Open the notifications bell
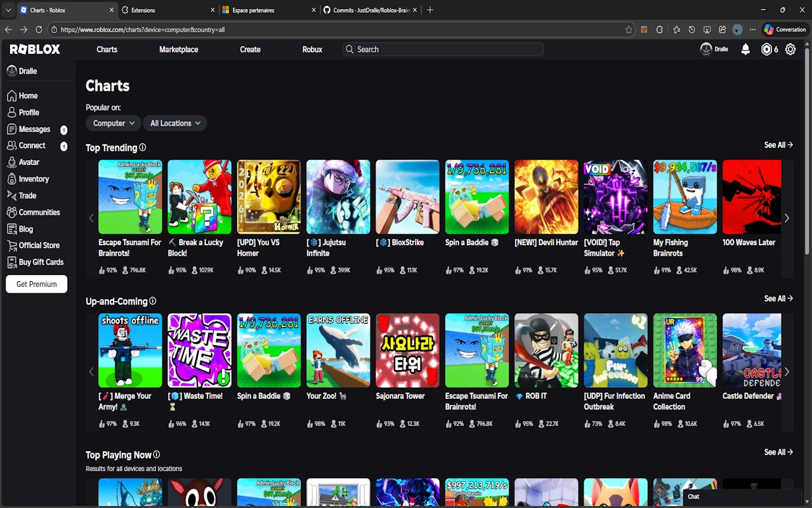 (x=746, y=50)
